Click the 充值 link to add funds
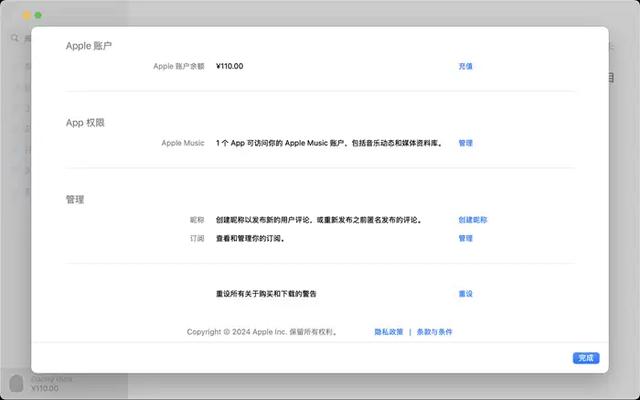The width and height of the screenshot is (640, 400). click(x=465, y=66)
